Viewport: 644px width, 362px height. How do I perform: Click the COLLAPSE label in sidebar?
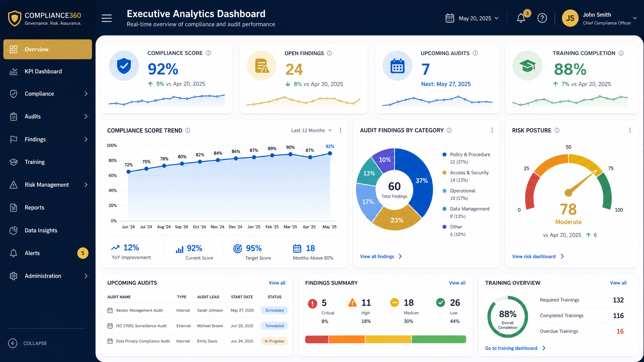click(35, 343)
